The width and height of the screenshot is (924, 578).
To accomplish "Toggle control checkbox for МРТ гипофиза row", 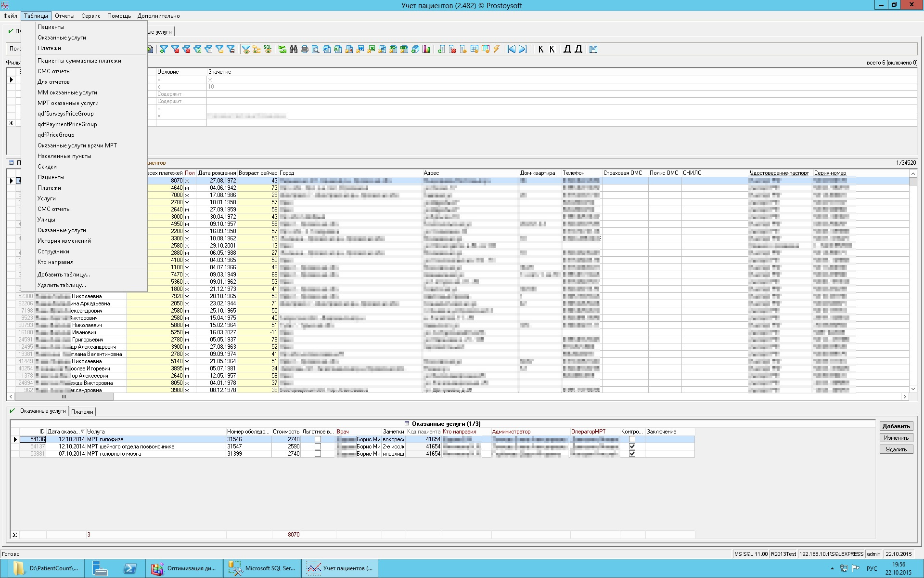I will (632, 439).
